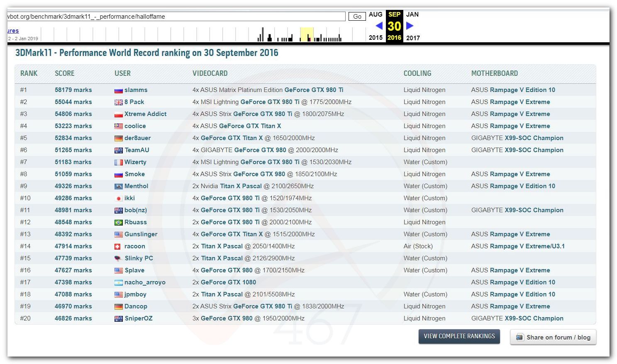Image resolution: width=617 pixels, height=364 pixels.
Task: Click the German flag beside der8auer
Action: (119, 138)
